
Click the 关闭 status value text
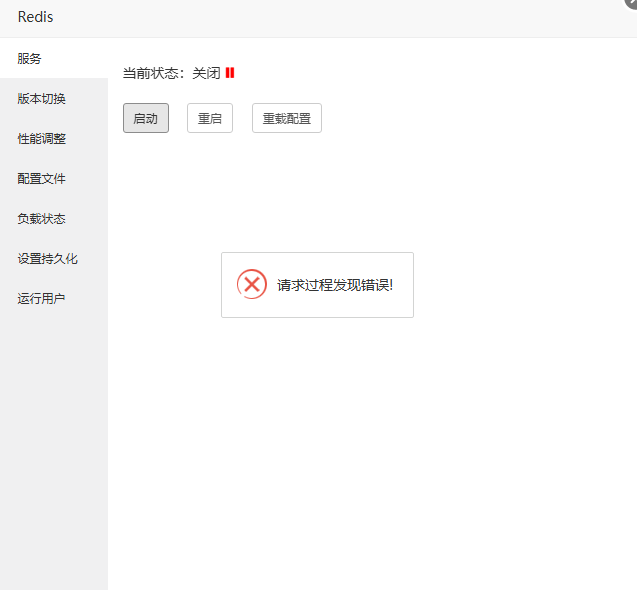pyautogui.click(x=206, y=73)
